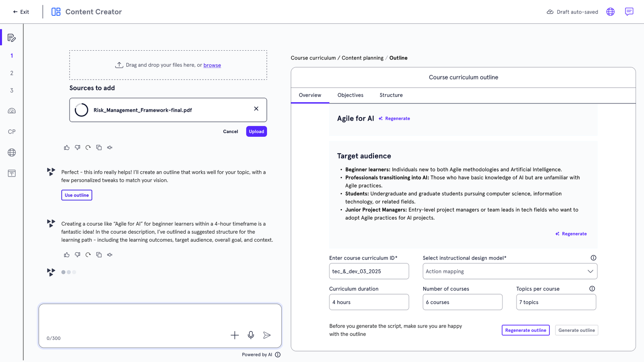644x362 pixels.
Task: Click the Upload button
Action: [x=256, y=132]
